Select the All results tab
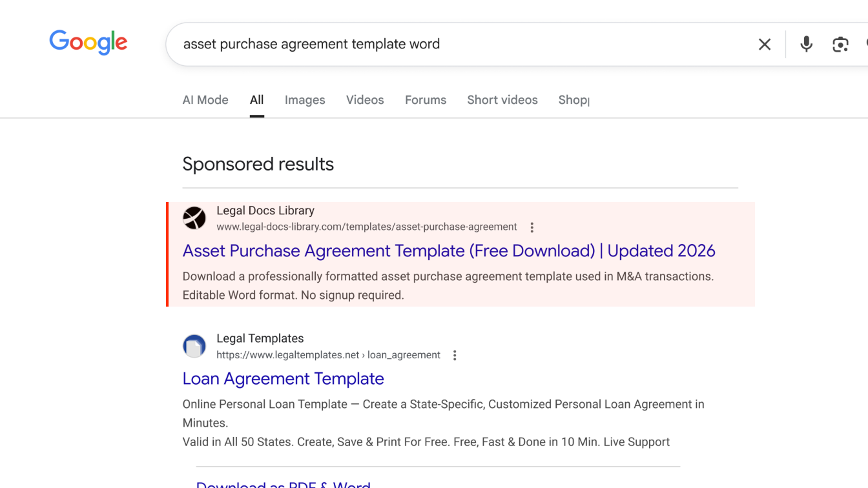 pos(257,100)
